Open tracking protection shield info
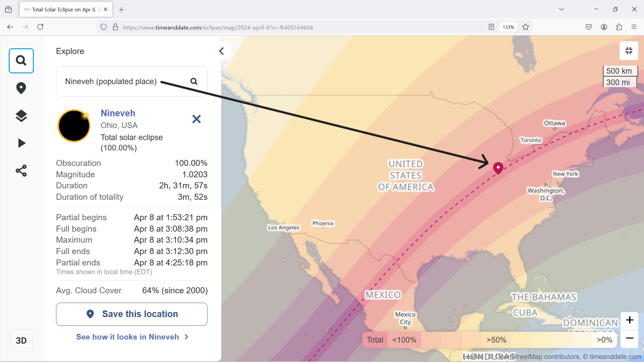 104,27
